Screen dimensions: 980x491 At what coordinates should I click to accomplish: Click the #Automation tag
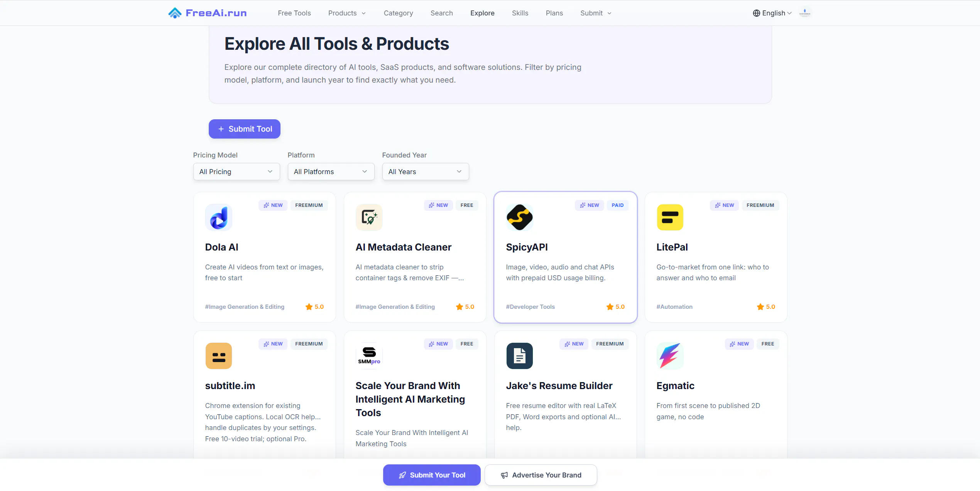click(x=674, y=307)
